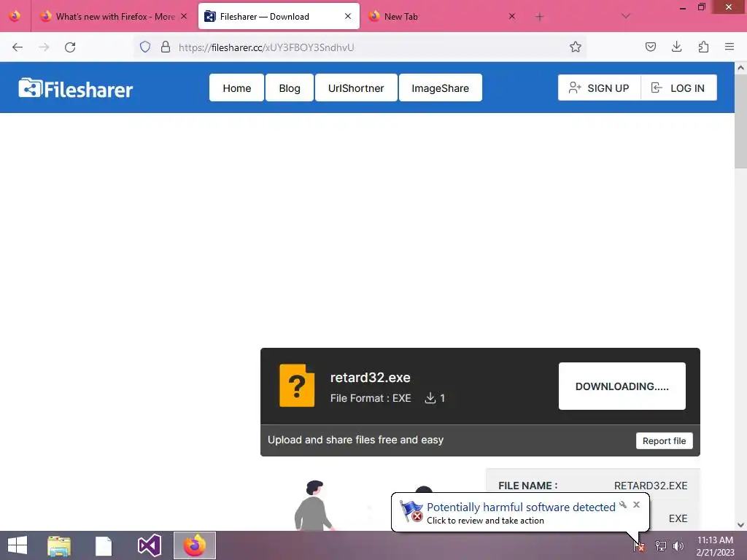Go back to the previous page
This screenshot has height=560, width=747.
[18, 47]
